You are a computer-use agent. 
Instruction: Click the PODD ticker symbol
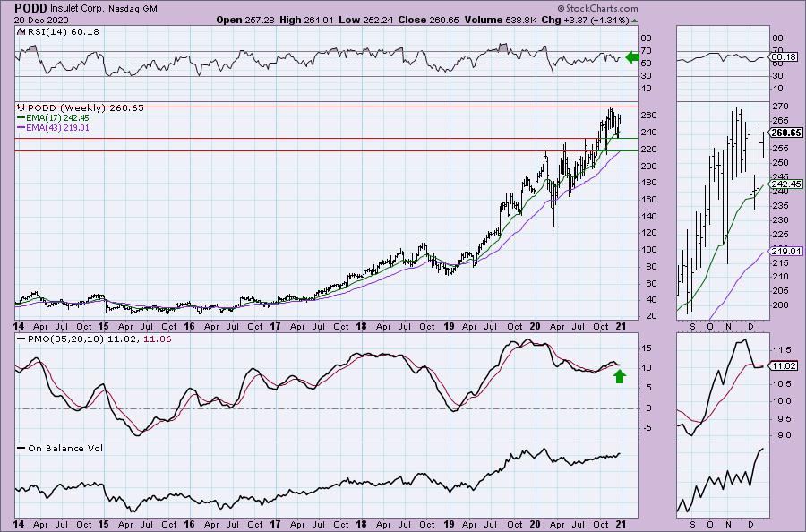tap(30, 8)
